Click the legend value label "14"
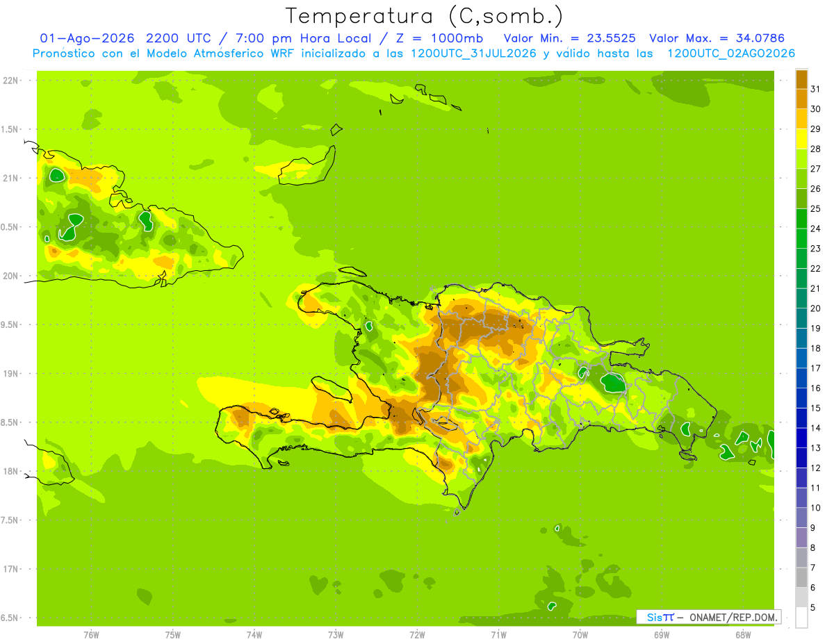Image resolution: width=834 pixels, height=644 pixels. click(816, 428)
